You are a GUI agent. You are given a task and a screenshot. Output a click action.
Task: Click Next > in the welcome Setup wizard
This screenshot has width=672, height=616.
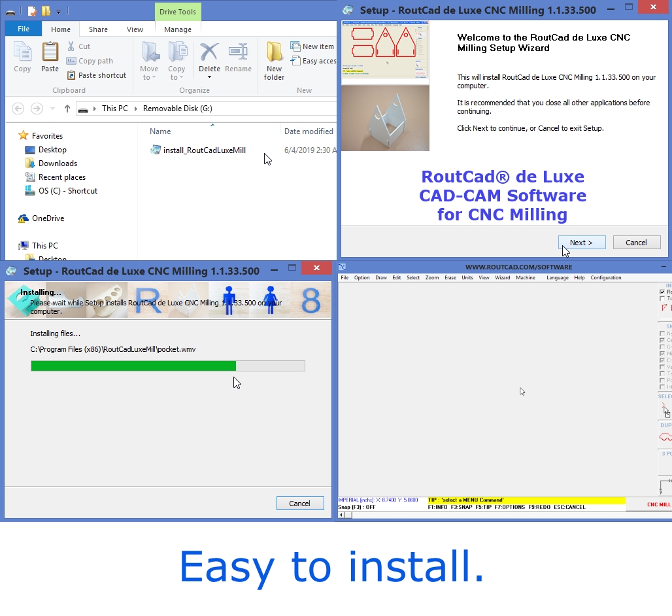tap(582, 243)
